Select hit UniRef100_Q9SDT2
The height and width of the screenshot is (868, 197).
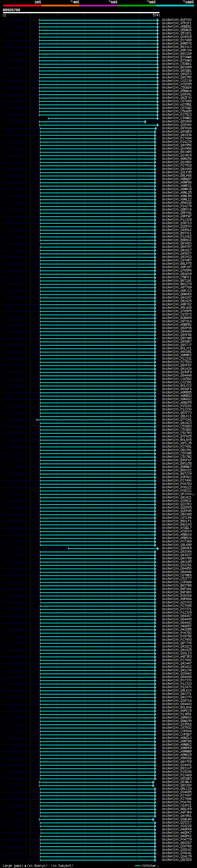[x=176, y=74]
